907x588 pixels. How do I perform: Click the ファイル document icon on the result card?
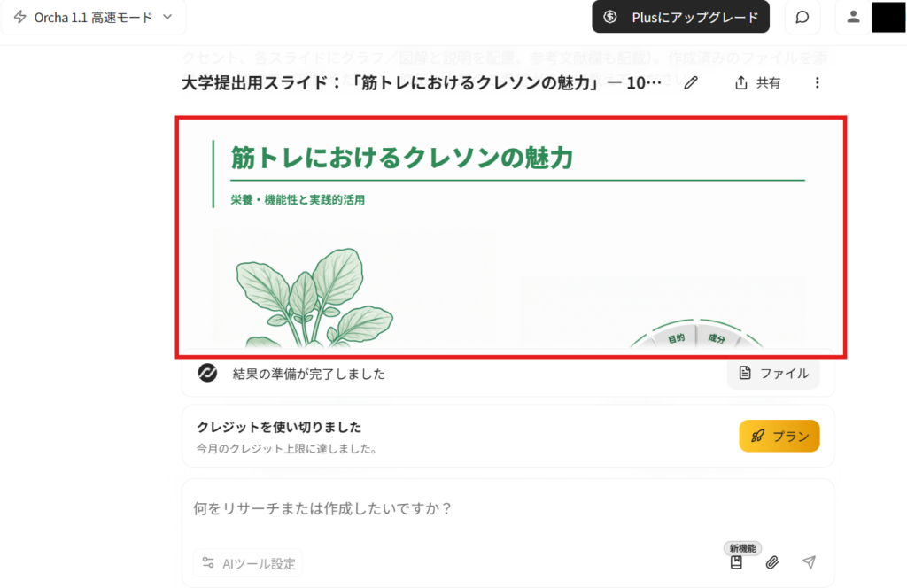pyautogui.click(x=744, y=373)
